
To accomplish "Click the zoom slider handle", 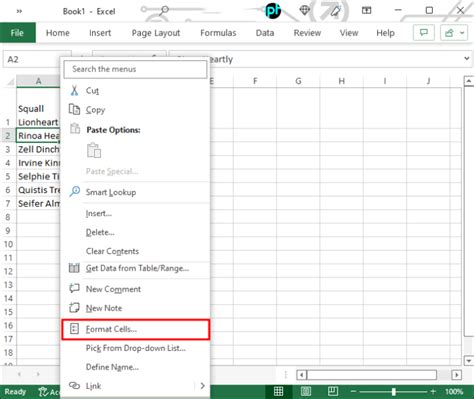I will point(394,391).
